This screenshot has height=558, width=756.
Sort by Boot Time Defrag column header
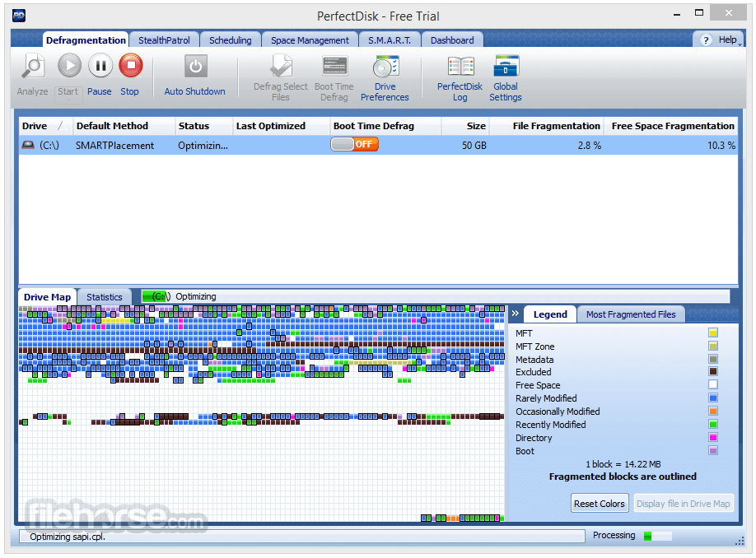coord(385,126)
